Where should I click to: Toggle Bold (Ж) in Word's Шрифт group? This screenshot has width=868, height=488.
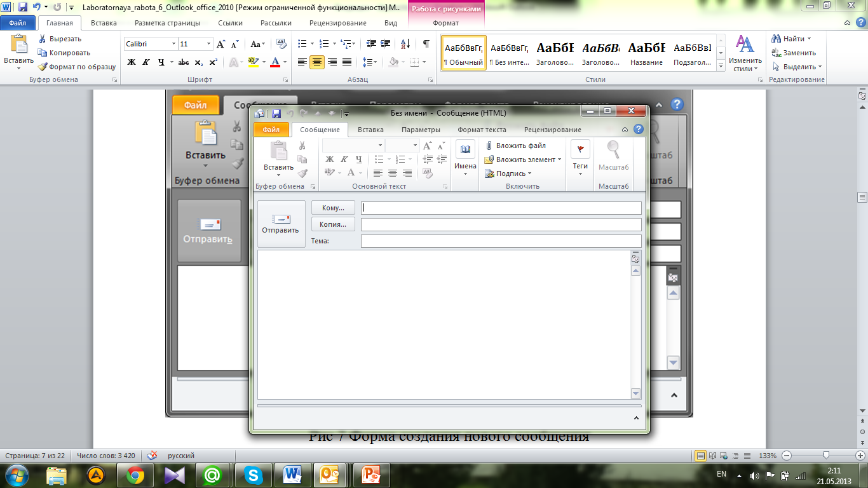tap(132, 62)
